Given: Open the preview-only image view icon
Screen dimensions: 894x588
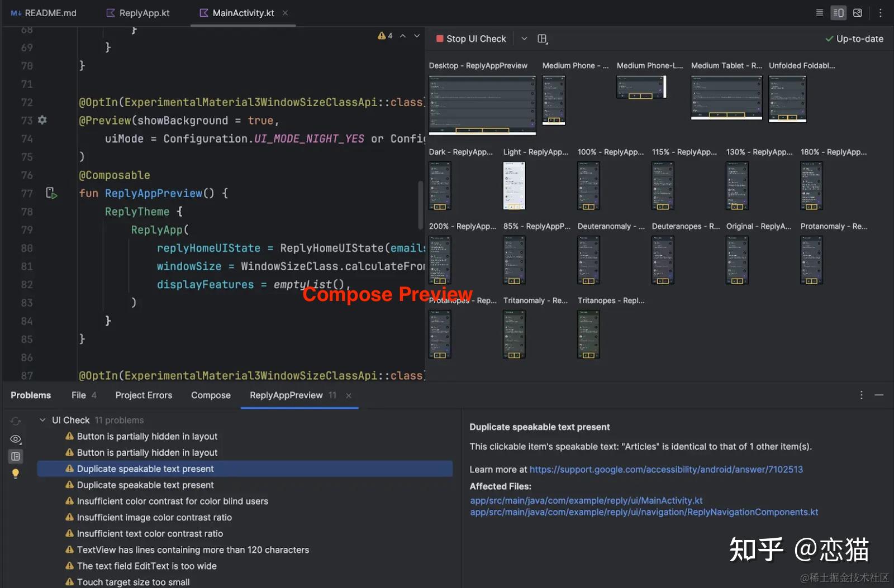Looking at the screenshot, I should click(858, 12).
